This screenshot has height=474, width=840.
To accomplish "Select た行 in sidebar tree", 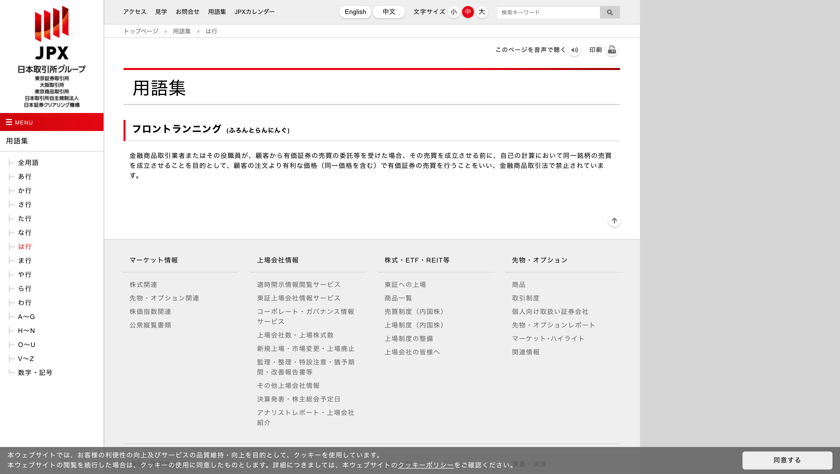I will (25, 218).
